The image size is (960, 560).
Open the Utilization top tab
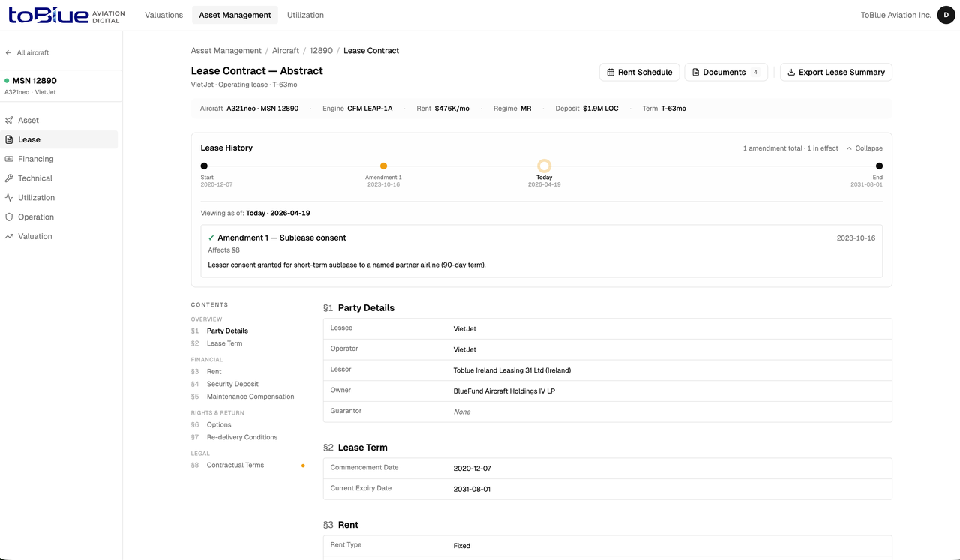pos(305,15)
